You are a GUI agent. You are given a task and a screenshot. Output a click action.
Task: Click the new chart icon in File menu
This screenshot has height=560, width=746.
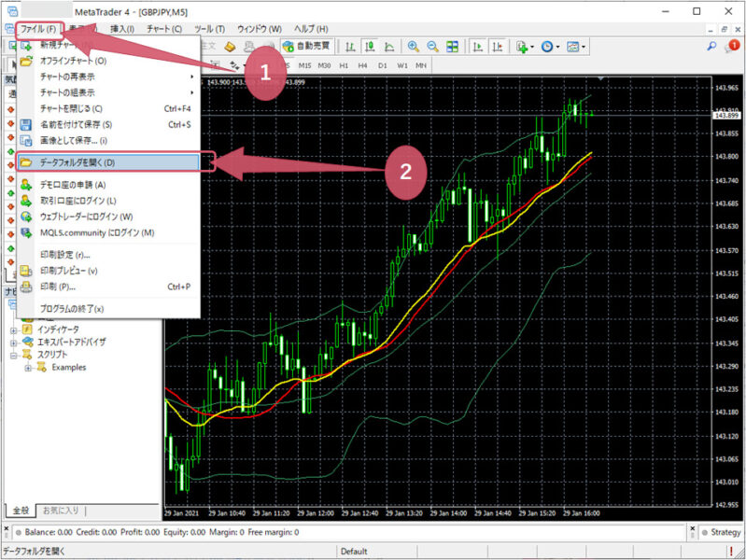(x=26, y=46)
